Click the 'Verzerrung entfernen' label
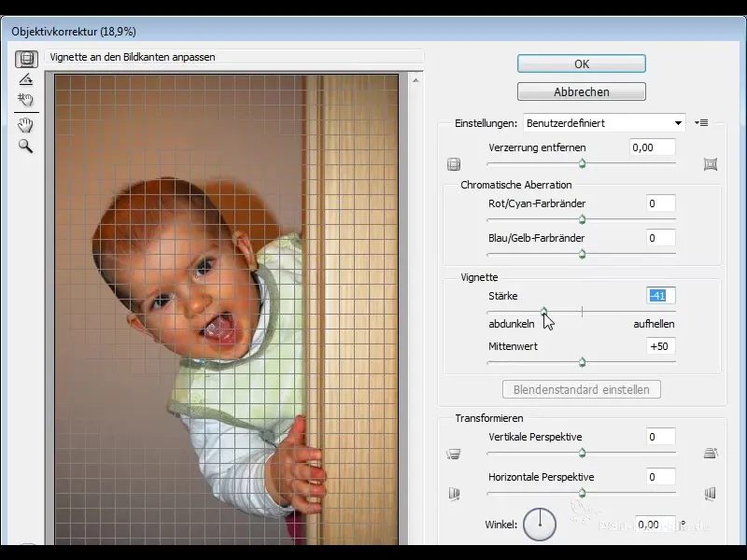The image size is (747, 560). click(x=537, y=147)
